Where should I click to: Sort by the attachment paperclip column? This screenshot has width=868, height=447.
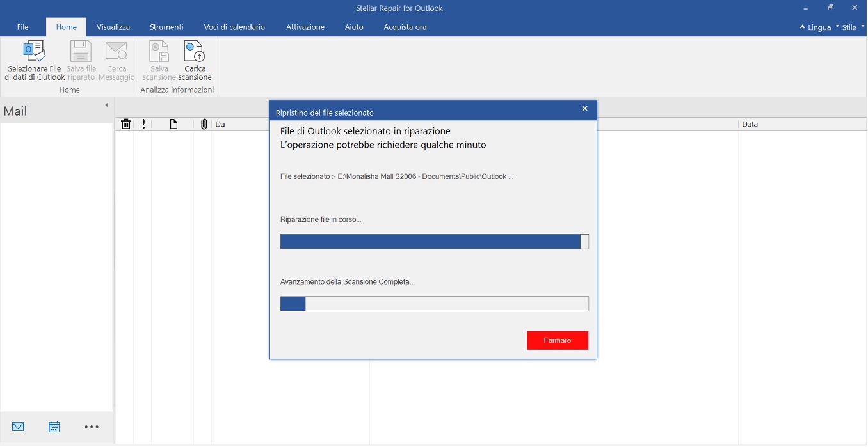pos(204,124)
